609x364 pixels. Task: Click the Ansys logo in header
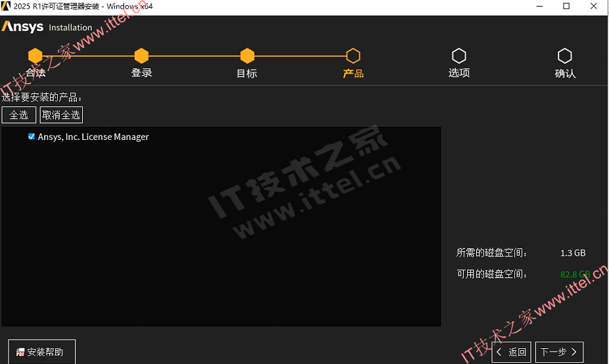point(22,26)
